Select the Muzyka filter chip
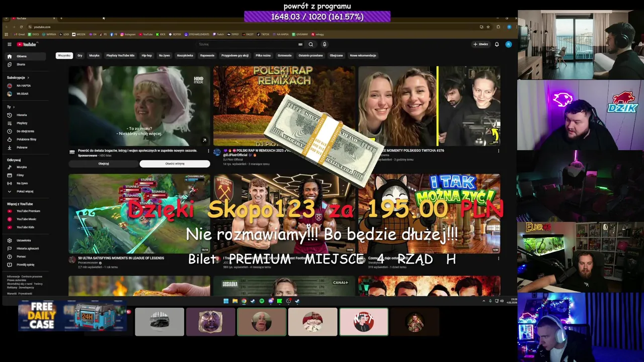644x362 pixels. point(94,55)
